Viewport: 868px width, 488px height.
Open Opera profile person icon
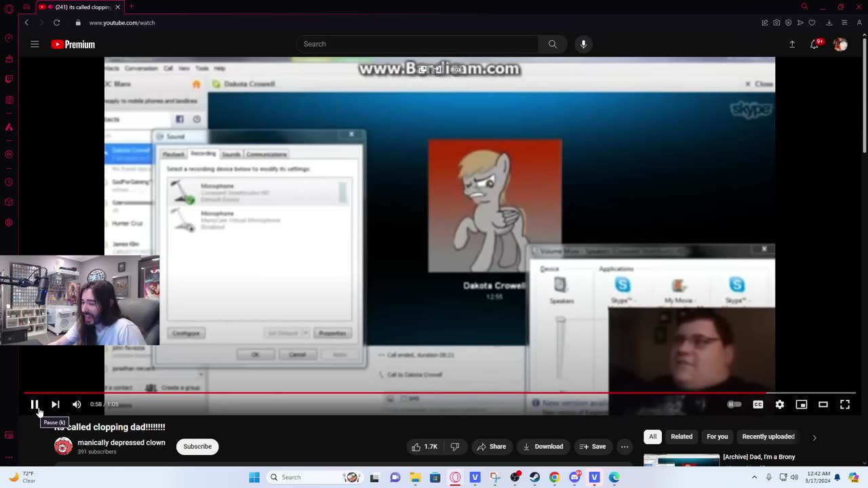pos(859,22)
